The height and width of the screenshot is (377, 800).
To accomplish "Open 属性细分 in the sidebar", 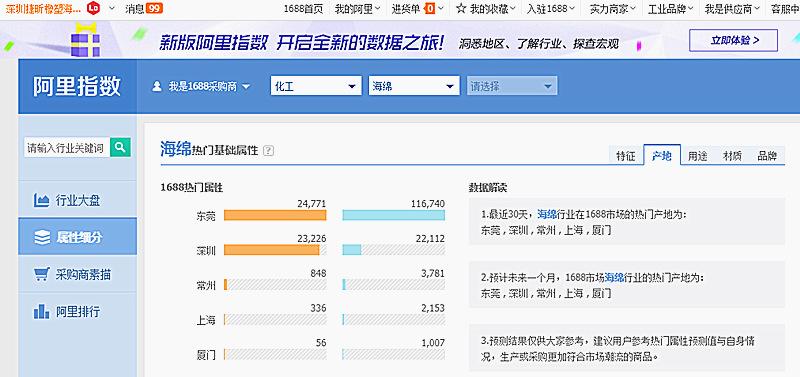I will 78,237.
